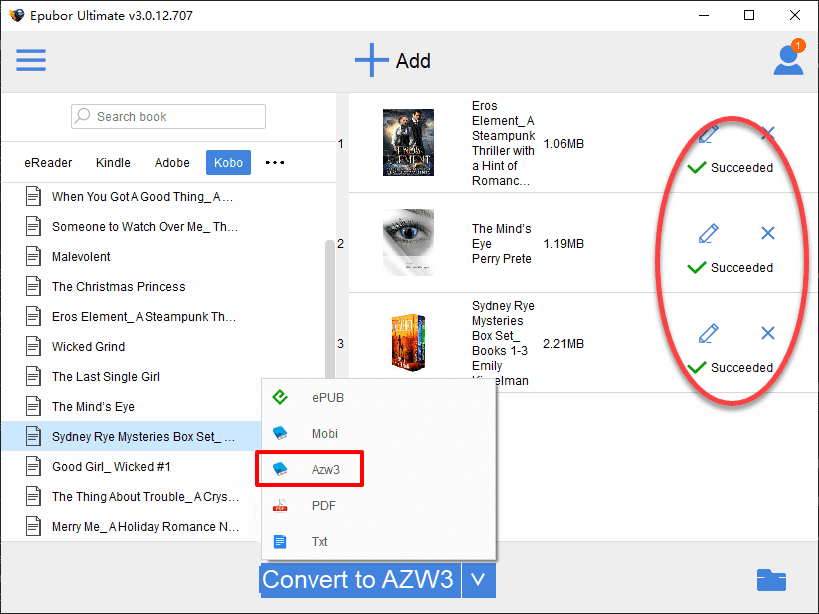Click the search magnifier icon
The image size is (819, 614).
pos(83,115)
